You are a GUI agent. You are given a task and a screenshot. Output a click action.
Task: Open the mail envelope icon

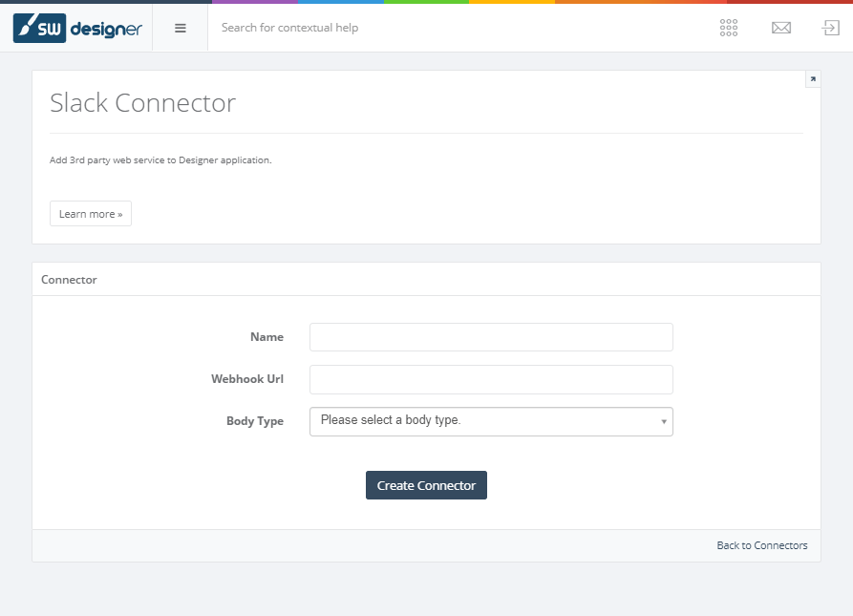[781, 28]
